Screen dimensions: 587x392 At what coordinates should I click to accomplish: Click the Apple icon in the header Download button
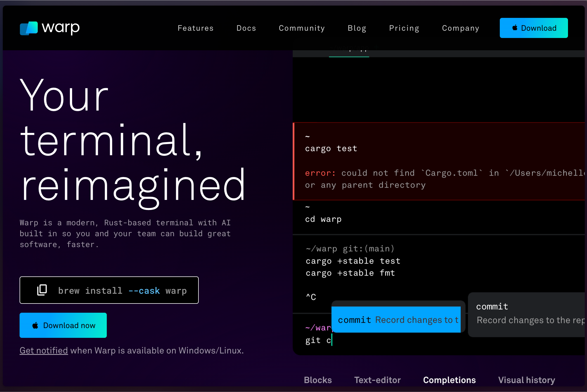click(x=515, y=28)
